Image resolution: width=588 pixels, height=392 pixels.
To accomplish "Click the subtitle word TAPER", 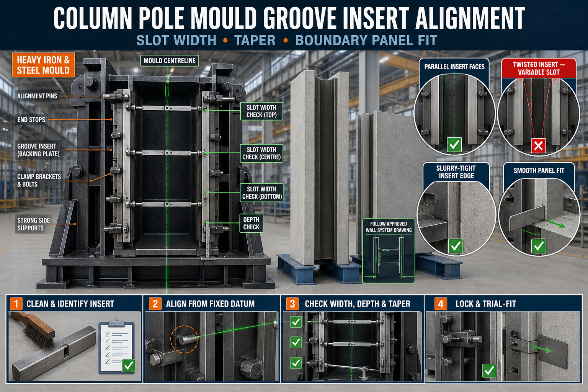I will pos(255,40).
